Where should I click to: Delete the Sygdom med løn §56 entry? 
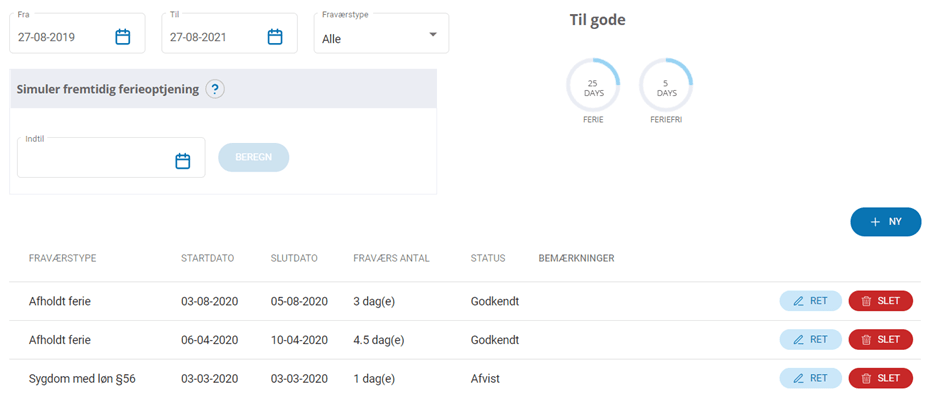coord(881,378)
